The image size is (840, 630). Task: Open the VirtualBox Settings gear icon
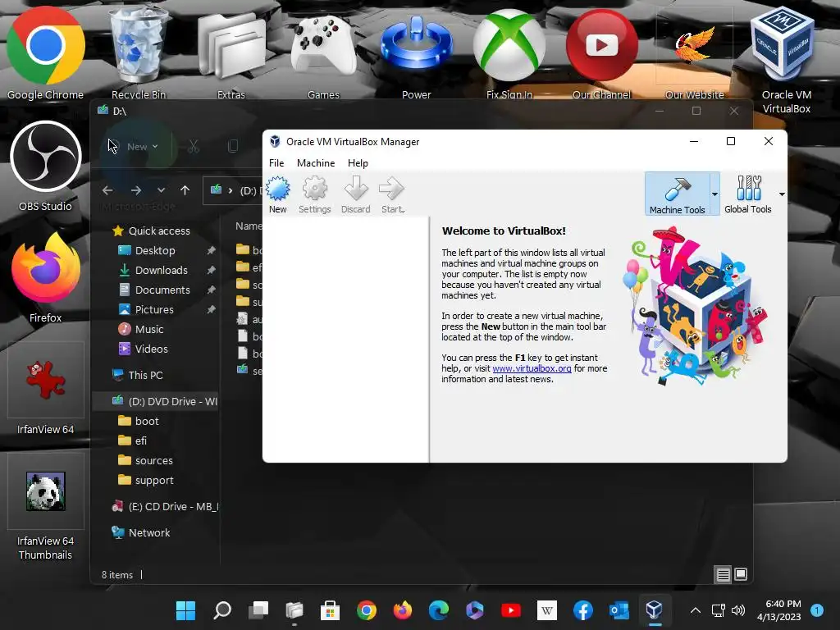(314, 188)
